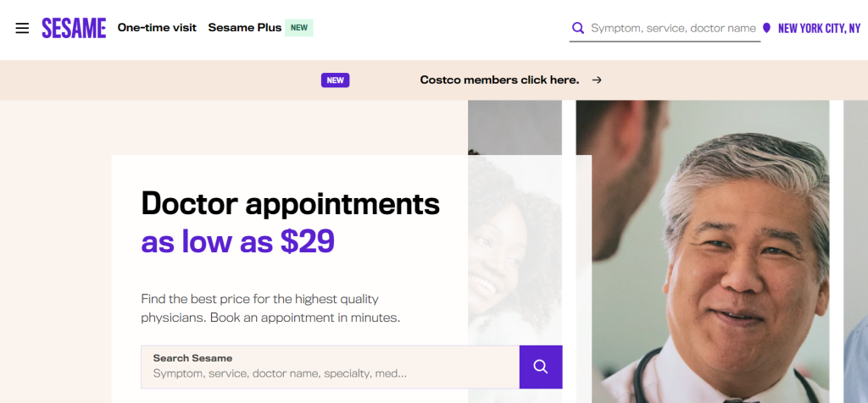Click the photo of the smiling woman

515,254
